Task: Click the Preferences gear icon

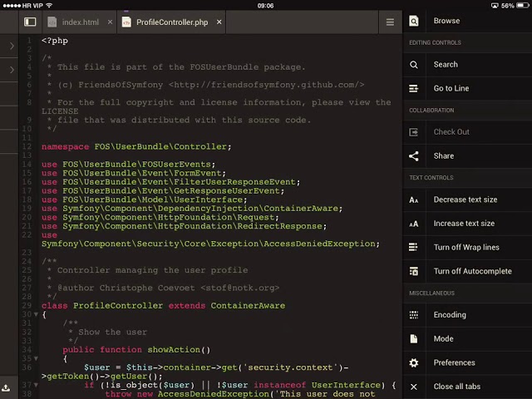Action: (x=414, y=362)
